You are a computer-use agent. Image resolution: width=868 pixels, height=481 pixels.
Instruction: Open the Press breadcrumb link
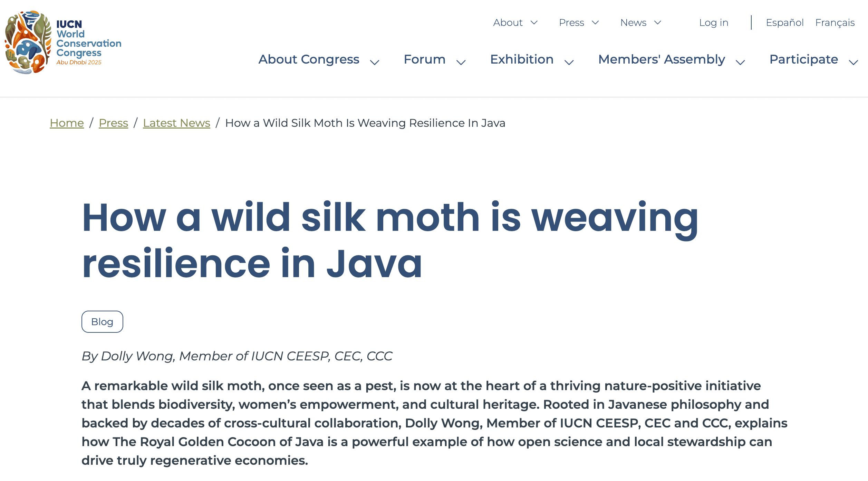(x=113, y=123)
